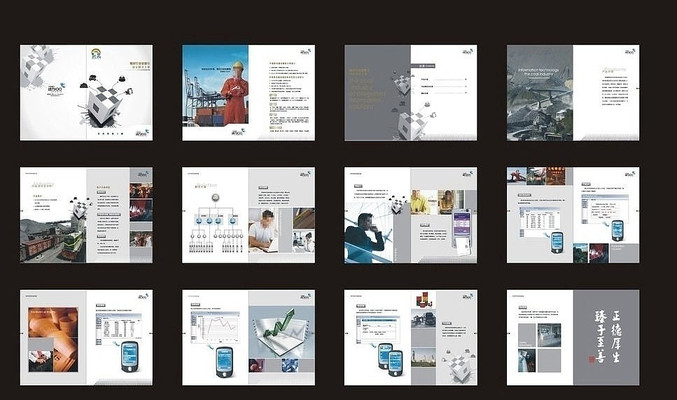Click the cube image on the gray contents spread
677x400 pixels.
(411, 122)
